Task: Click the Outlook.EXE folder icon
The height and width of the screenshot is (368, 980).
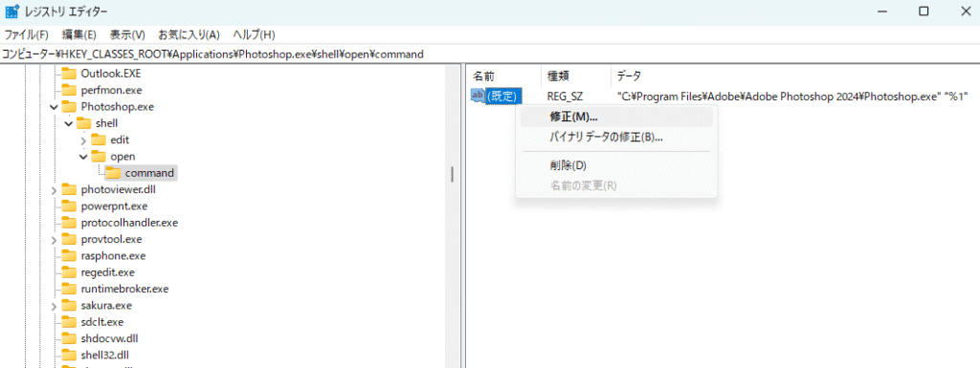Action: tap(69, 73)
